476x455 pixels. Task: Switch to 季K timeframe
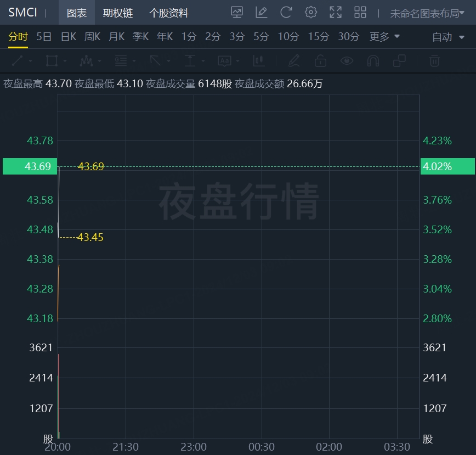point(140,36)
